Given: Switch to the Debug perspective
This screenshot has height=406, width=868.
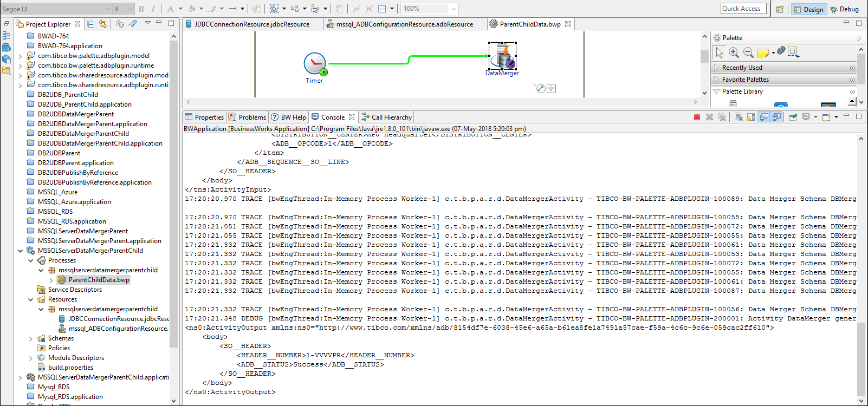Looking at the screenshot, I should [x=844, y=9].
